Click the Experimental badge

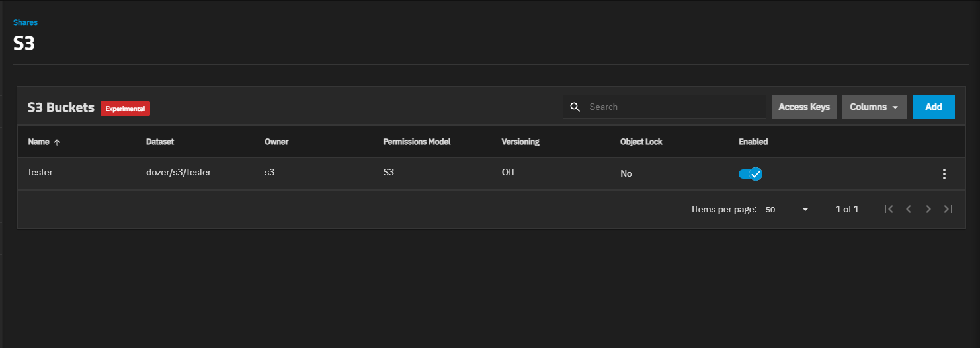click(125, 109)
